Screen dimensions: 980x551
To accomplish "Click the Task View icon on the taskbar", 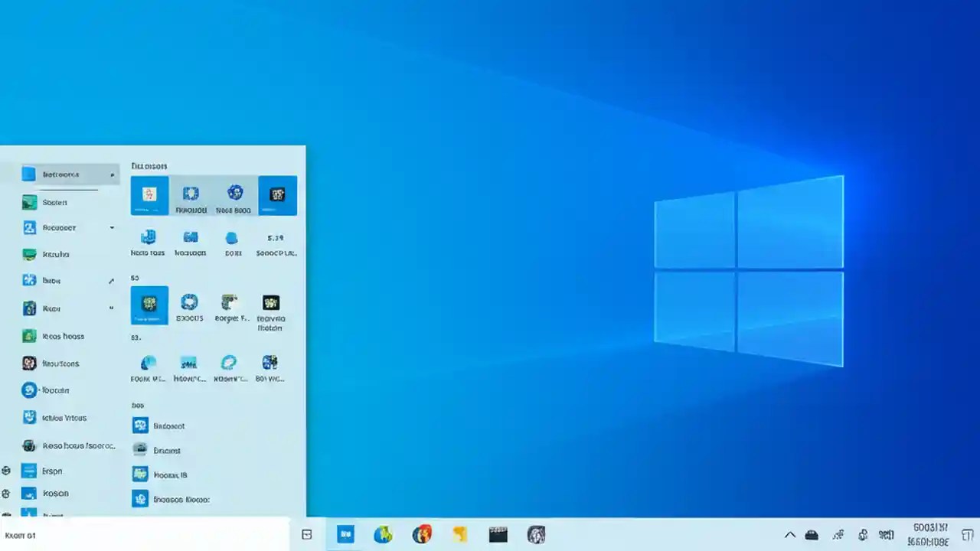I will coord(306,534).
